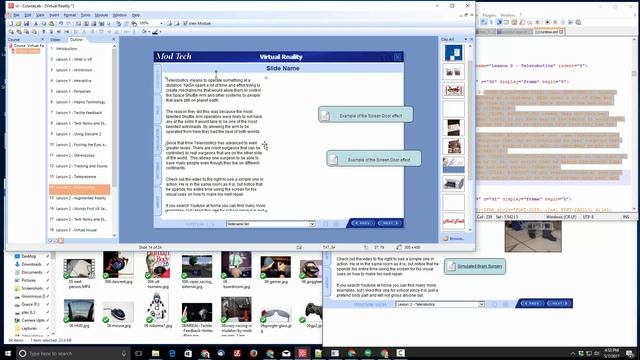The image size is (640, 360).
Task: Click the Paste clipboard icon in CourseLab toolbar
Action: pos(51,24)
